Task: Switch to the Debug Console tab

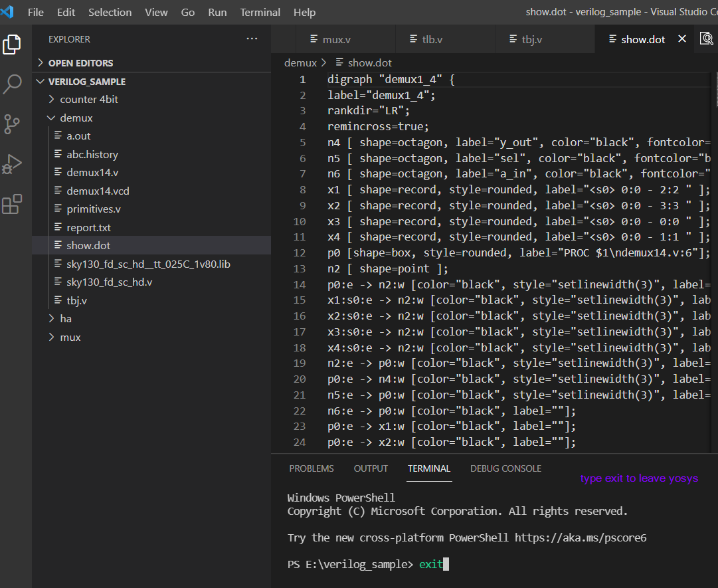Action: coord(505,468)
